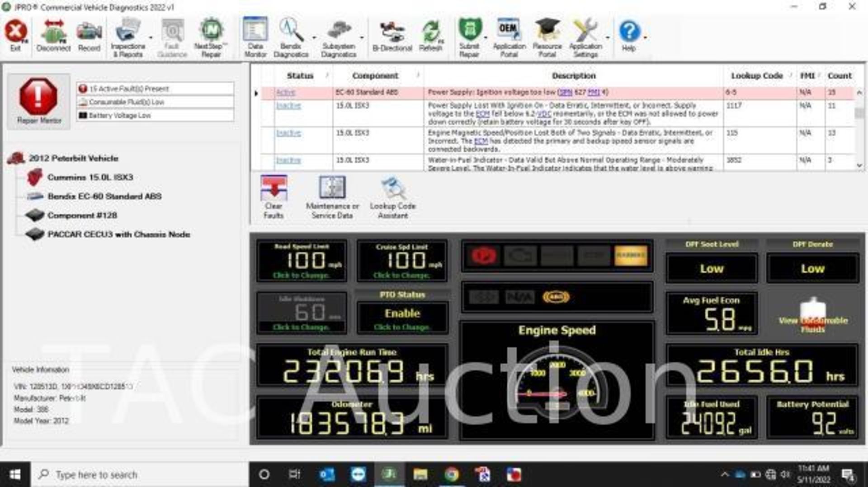Screen dimensions: 868x487
Task: Click Consumable Fluid(s) Low message
Action: click(156, 102)
